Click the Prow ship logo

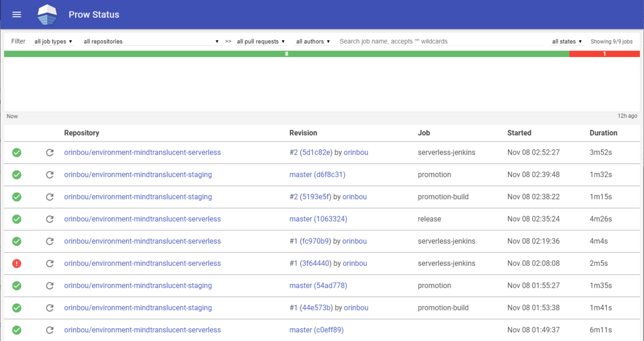tap(47, 14)
